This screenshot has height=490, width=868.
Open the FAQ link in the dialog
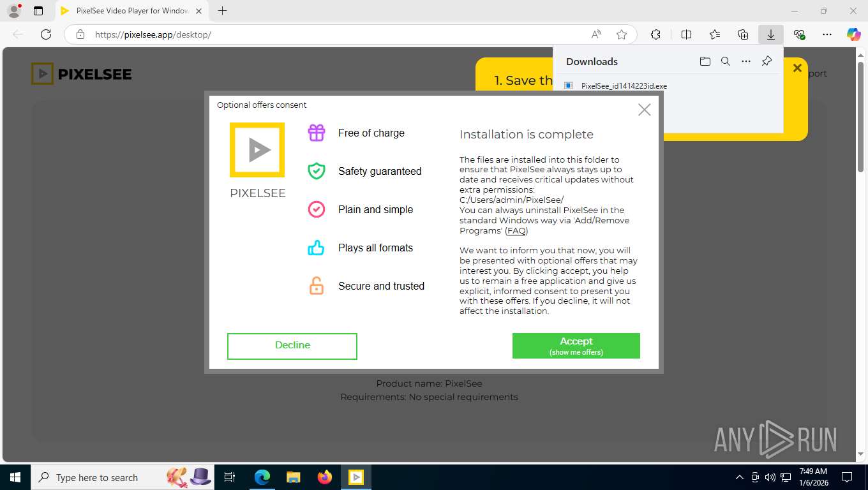[x=516, y=231]
